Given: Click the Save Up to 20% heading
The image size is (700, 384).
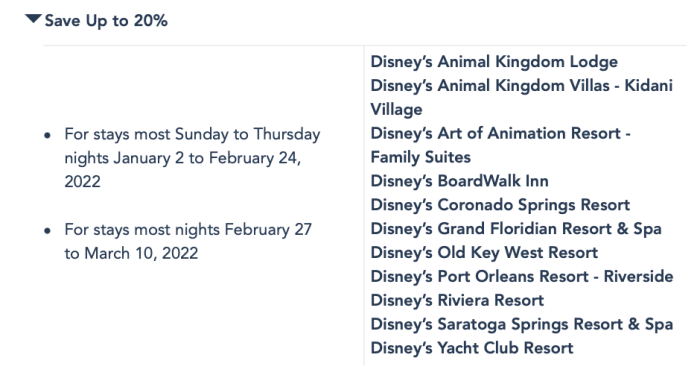Looking at the screenshot, I should pos(106,21).
